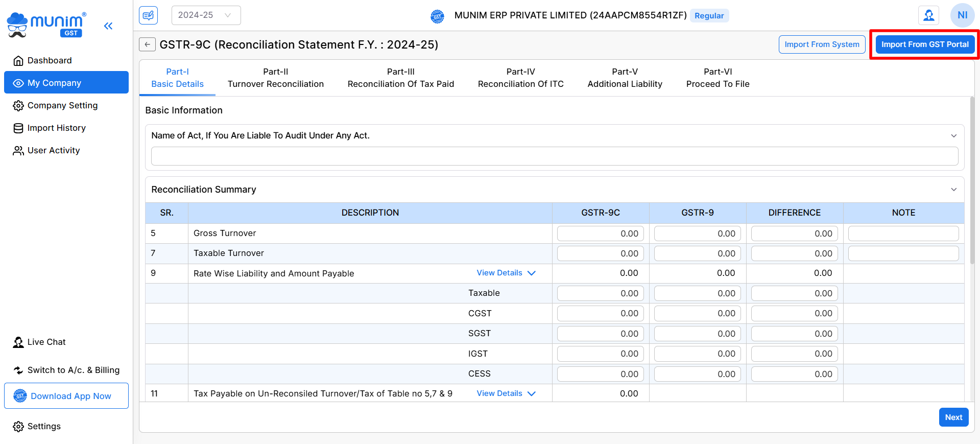This screenshot has height=444, width=980.
Task: Open the notes icon beside the year selector
Action: pos(148,15)
